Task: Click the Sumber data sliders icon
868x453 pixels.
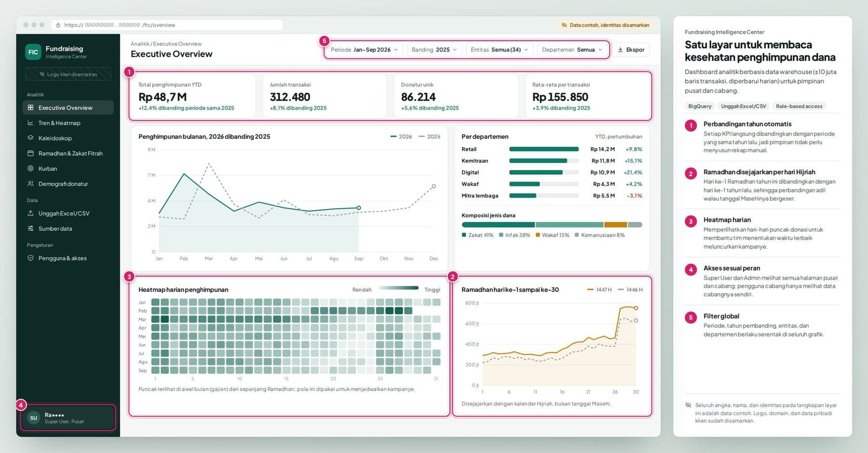Action: (30, 228)
